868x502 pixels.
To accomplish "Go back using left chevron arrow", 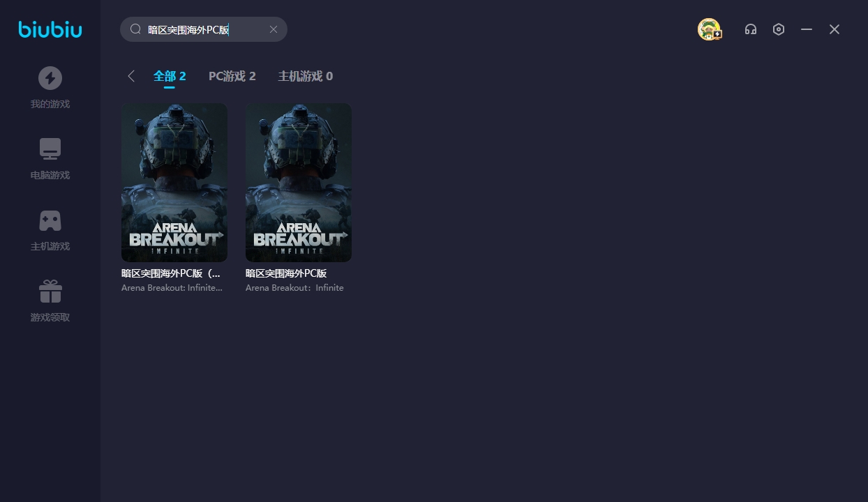I will [131, 76].
